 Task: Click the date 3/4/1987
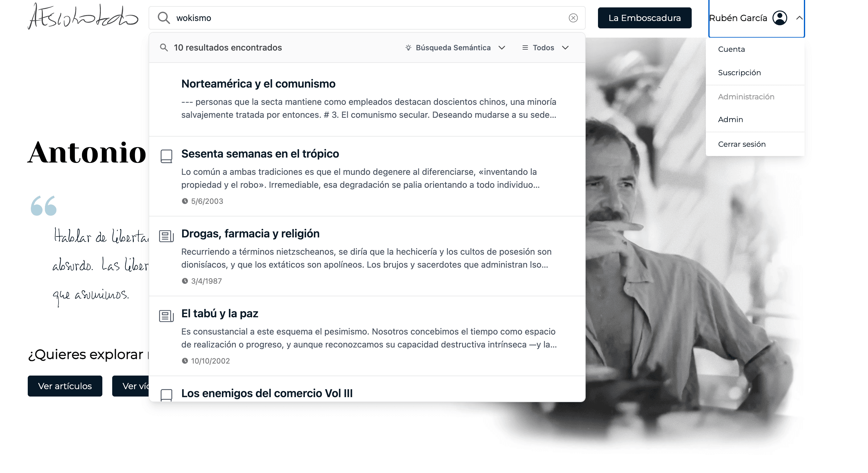tap(206, 281)
